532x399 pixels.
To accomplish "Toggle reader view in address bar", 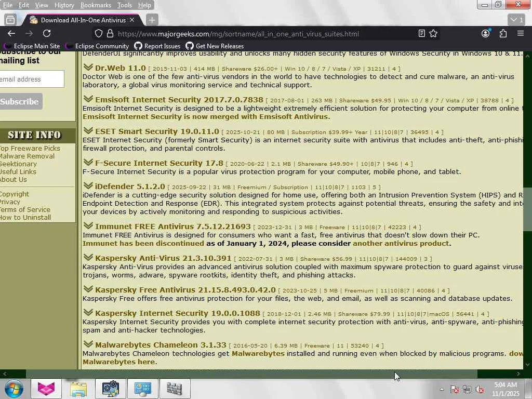I will click(x=421, y=33).
